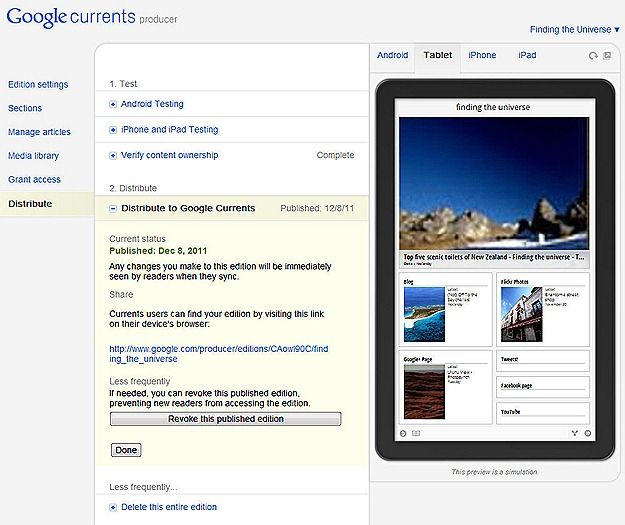Click 'This preview is a simulation' note
Viewport: 625px width, 525px height.
pos(494,472)
